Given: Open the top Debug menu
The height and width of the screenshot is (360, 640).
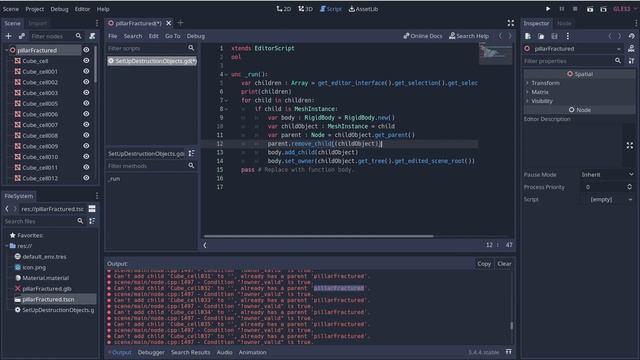Looking at the screenshot, I should pos(60,9).
